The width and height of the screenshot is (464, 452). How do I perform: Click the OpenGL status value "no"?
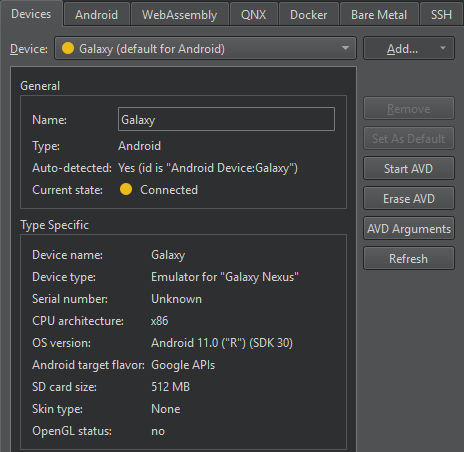point(158,431)
